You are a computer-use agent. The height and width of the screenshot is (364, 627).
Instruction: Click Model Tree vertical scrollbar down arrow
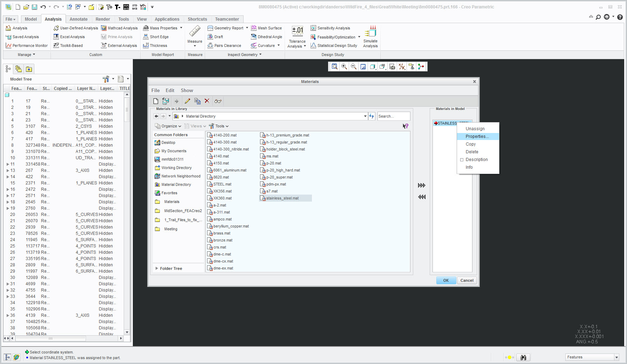coord(127,332)
